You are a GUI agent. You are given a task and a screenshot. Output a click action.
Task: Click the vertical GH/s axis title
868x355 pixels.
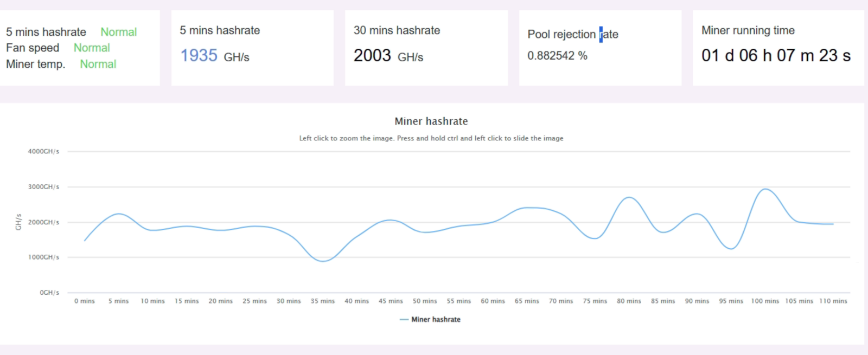pos(18,222)
